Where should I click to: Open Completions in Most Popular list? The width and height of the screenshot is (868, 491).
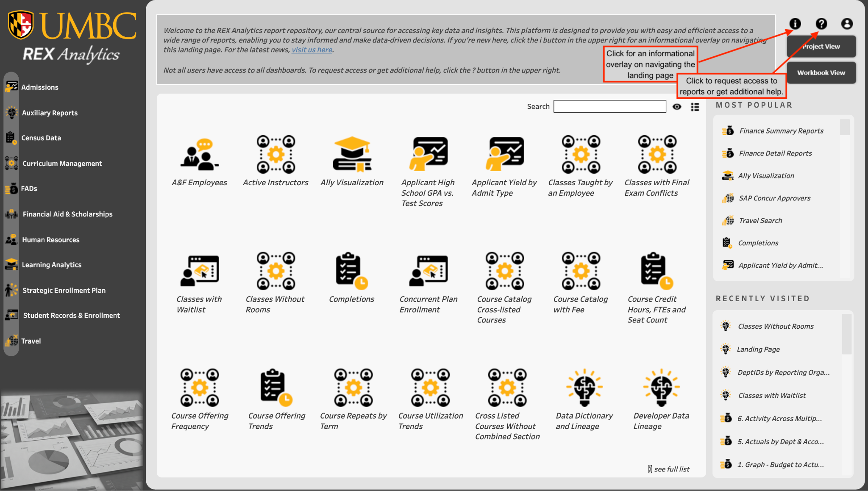tap(758, 243)
